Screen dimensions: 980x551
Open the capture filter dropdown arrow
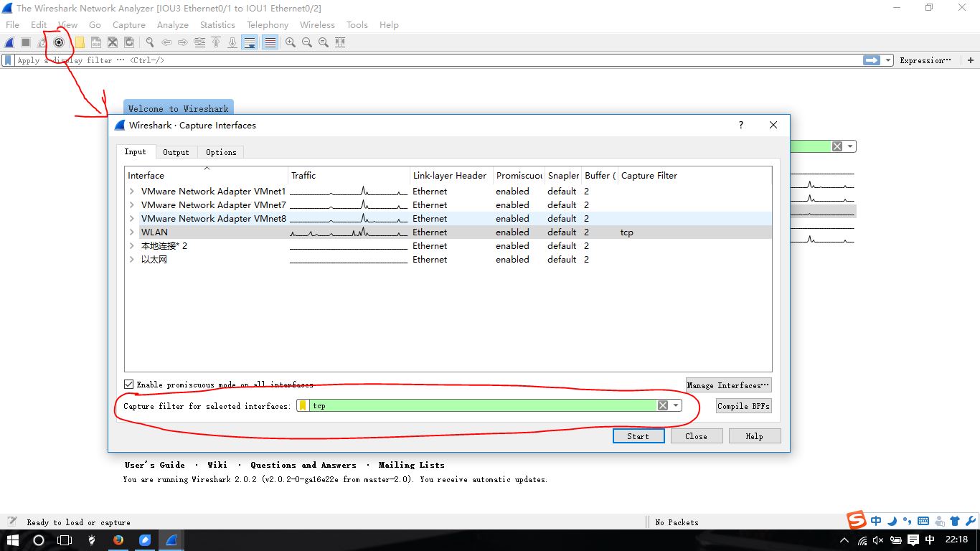[676, 406]
